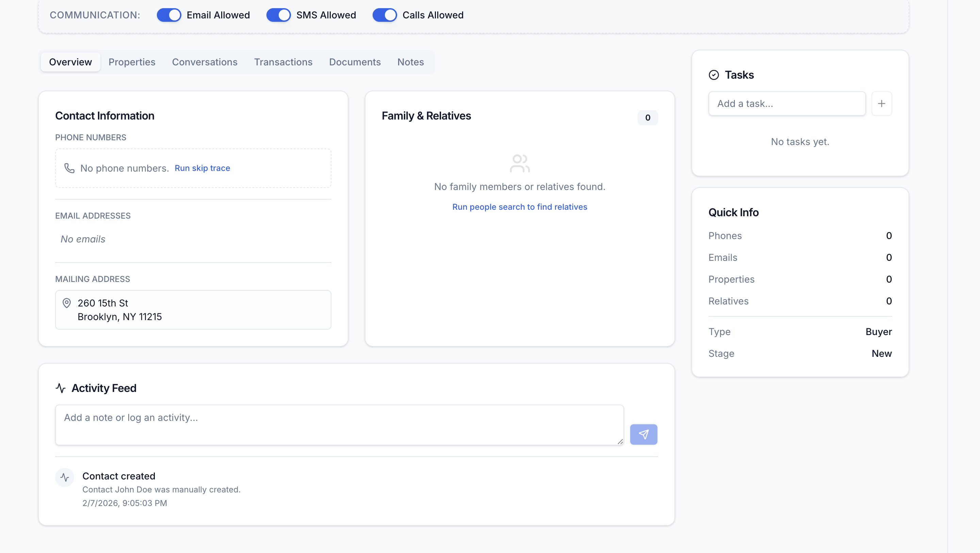Send the activity note with the paper plane button
The width and height of the screenshot is (980, 553).
pyautogui.click(x=643, y=434)
